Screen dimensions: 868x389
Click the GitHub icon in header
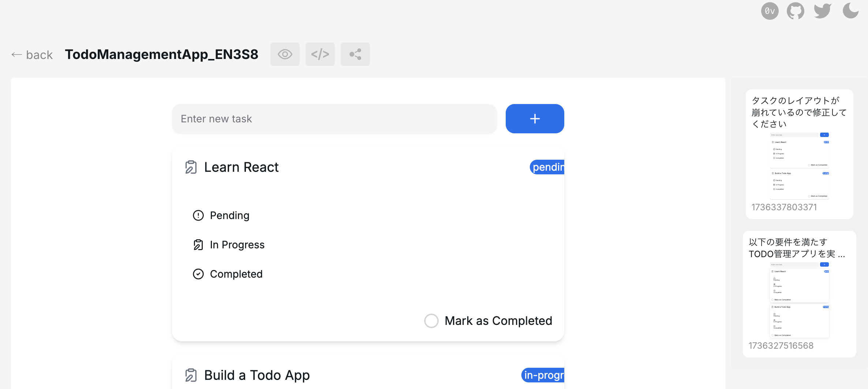click(796, 11)
